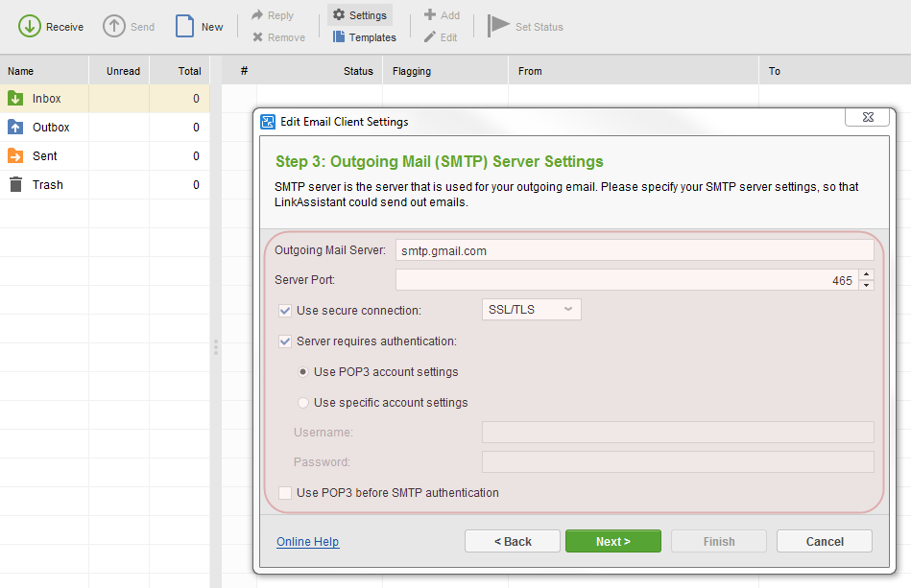This screenshot has width=911, height=588.
Task: Click the panel splitter handle dots
Action: click(x=216, y=347)
